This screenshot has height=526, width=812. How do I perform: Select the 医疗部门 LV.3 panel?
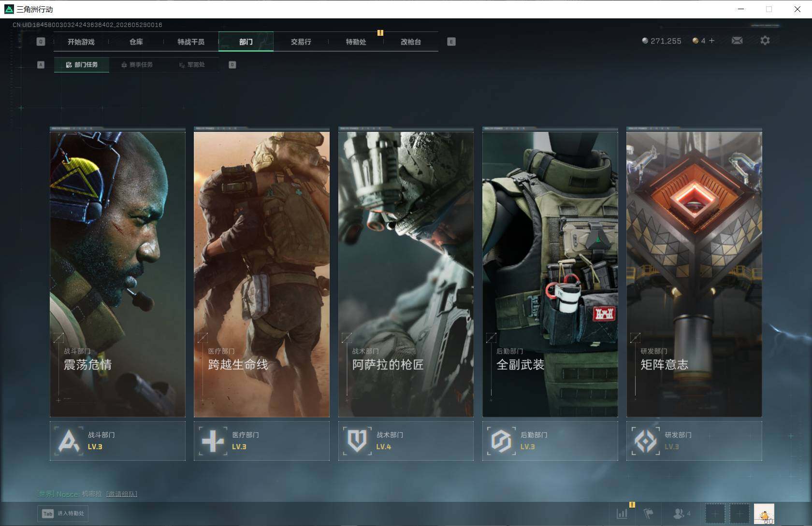coord(261,441)
